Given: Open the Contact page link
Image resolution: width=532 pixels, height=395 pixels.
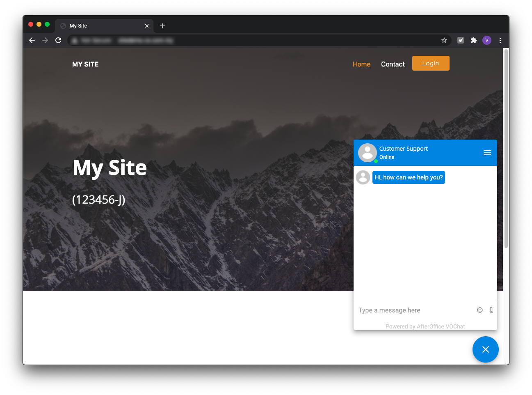Looking at the screenshot, I should pyautogui.click(x=393, y=64).
